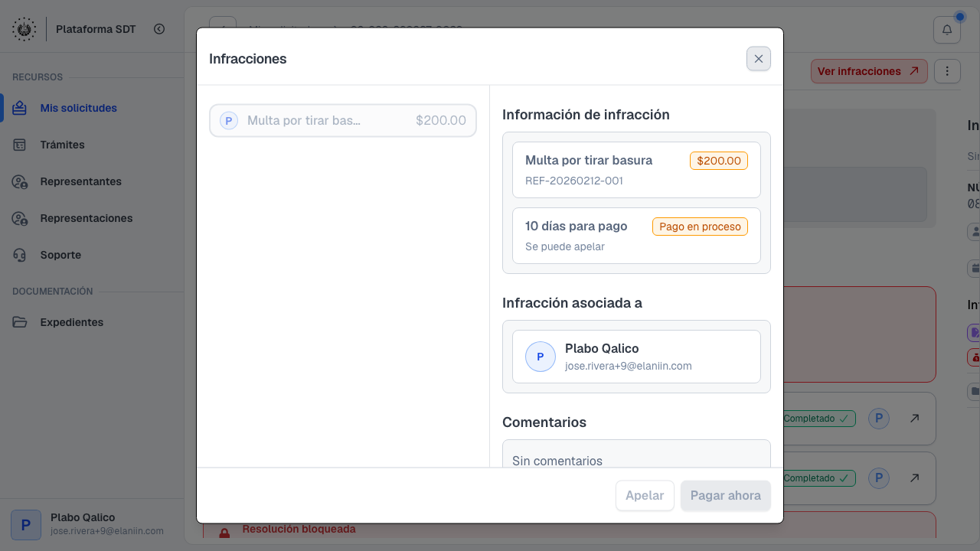Image resolution: width=980 pixels, height=551 pixels.
Task: Select the Multa por tirar basura list item
Action: [x=343, y=121]
